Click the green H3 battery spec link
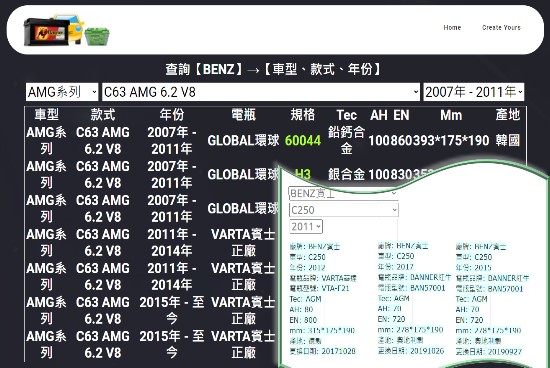The height and width of the screenshot is (368, 550). tap(303, 174)
